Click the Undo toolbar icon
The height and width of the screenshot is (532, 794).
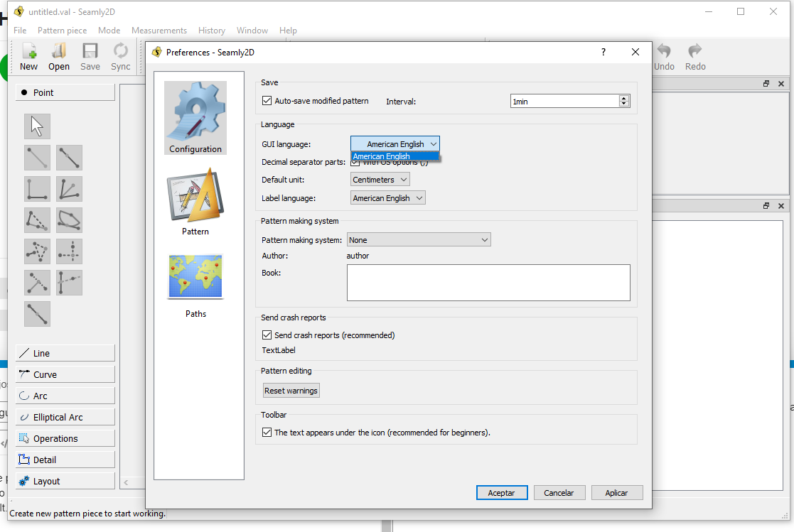[664, 56]
